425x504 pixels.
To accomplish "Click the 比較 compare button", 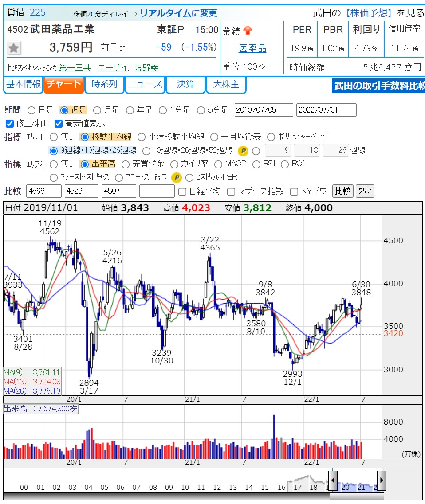I will (x=342, y=191).
